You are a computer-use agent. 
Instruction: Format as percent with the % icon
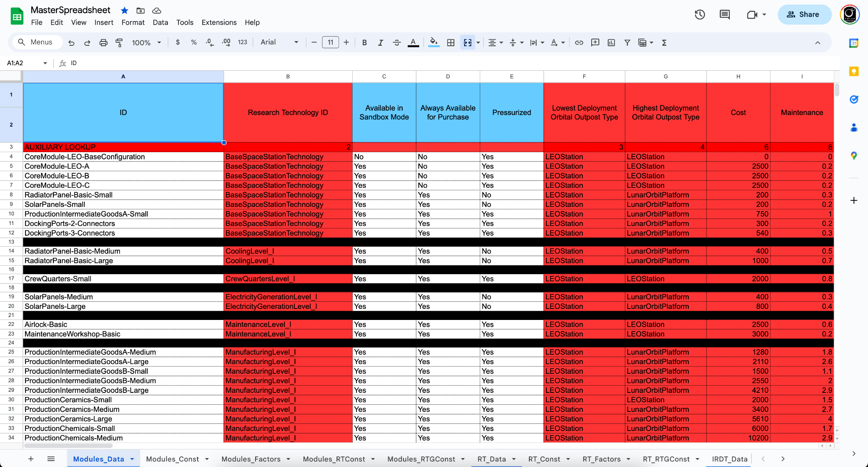click(194, 42)
